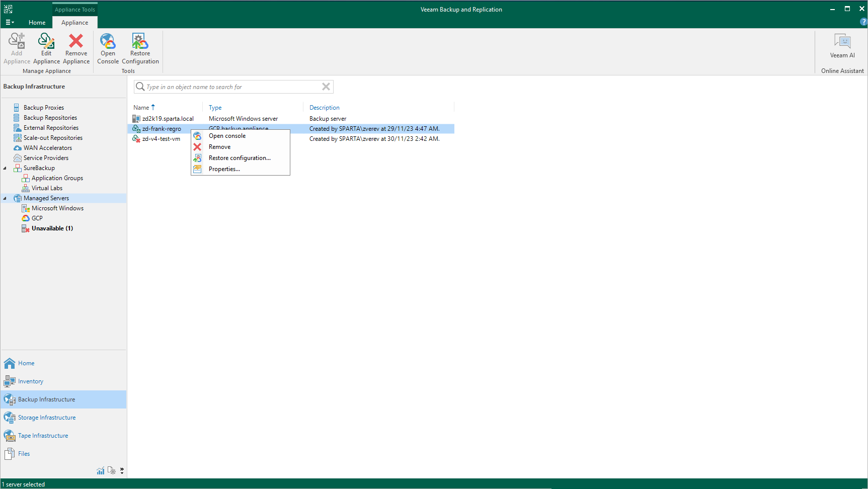Select Scale-out Repositories in the tree
Viewport: 868px width, 489px height.
coord(53,138)
